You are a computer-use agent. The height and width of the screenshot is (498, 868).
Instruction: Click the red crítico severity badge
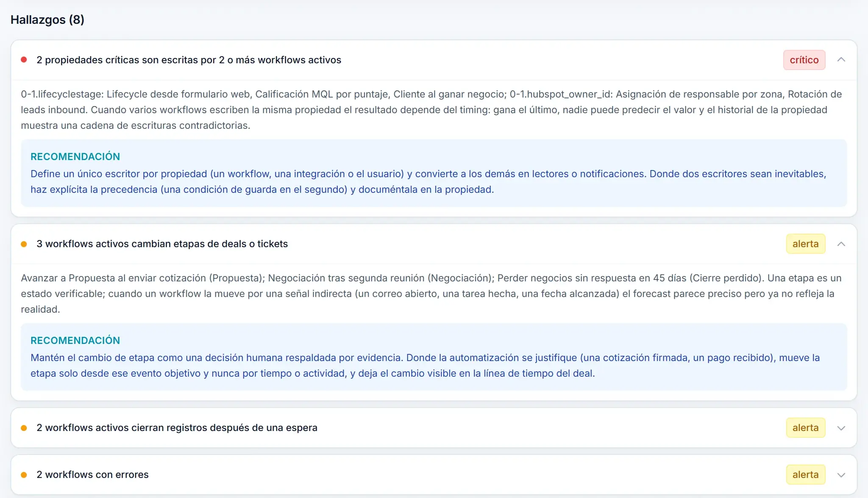coord(804,60)
